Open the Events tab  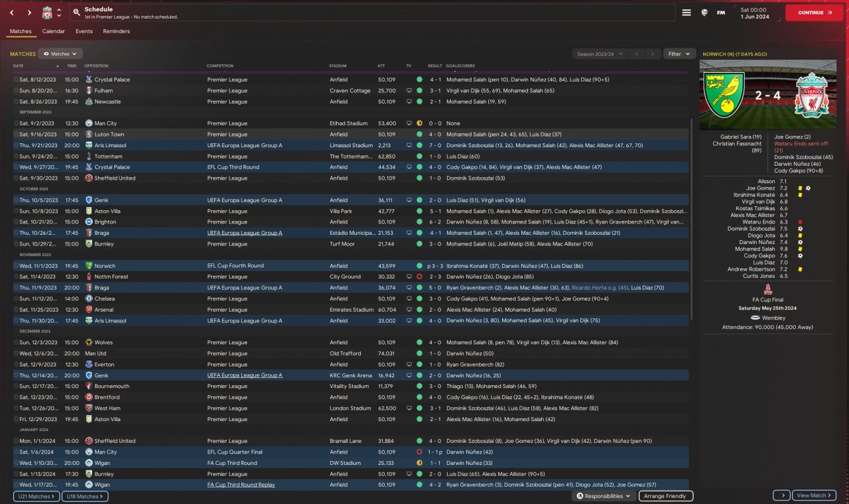tap(84, 31)
